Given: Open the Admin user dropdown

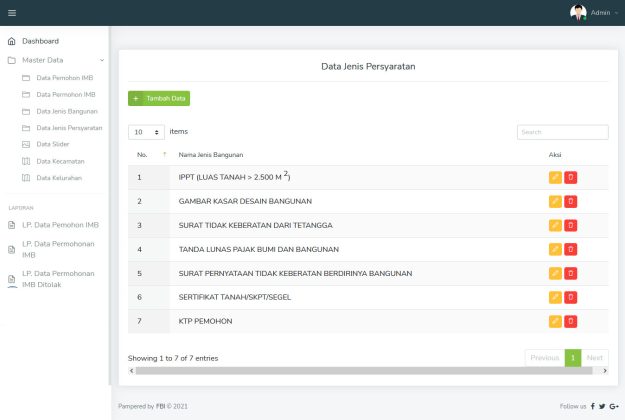Looking at the screenshot, I should tap(604, 13).
